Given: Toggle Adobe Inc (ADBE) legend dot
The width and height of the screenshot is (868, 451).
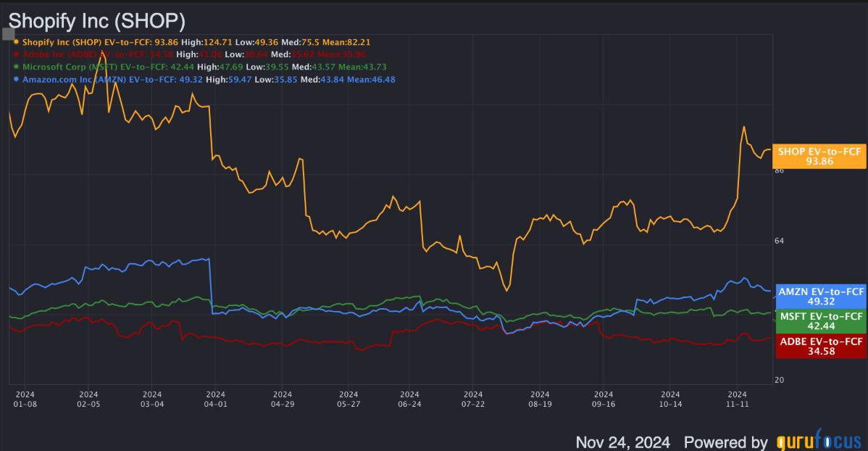Looking at the screenshot, I should (x=16, y=54).
